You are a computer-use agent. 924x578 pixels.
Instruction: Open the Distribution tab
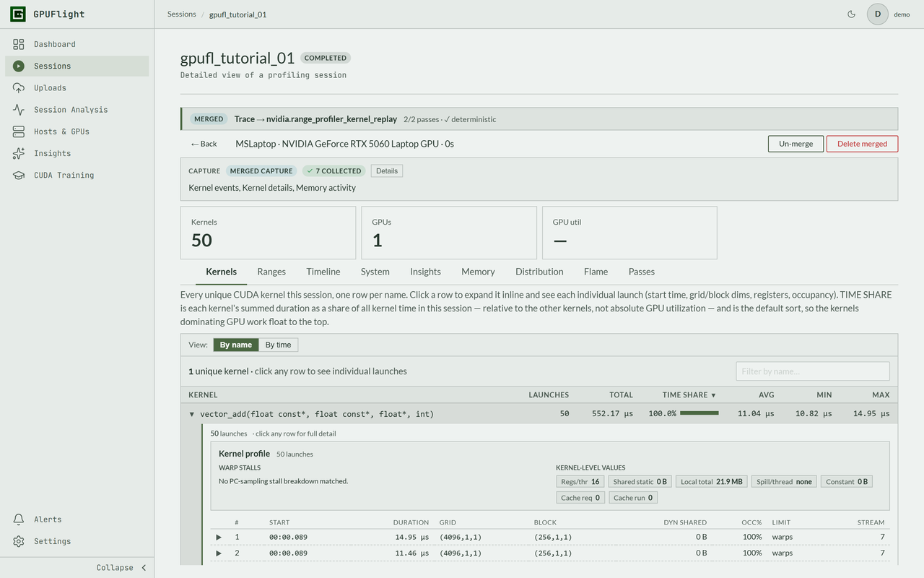539,272
